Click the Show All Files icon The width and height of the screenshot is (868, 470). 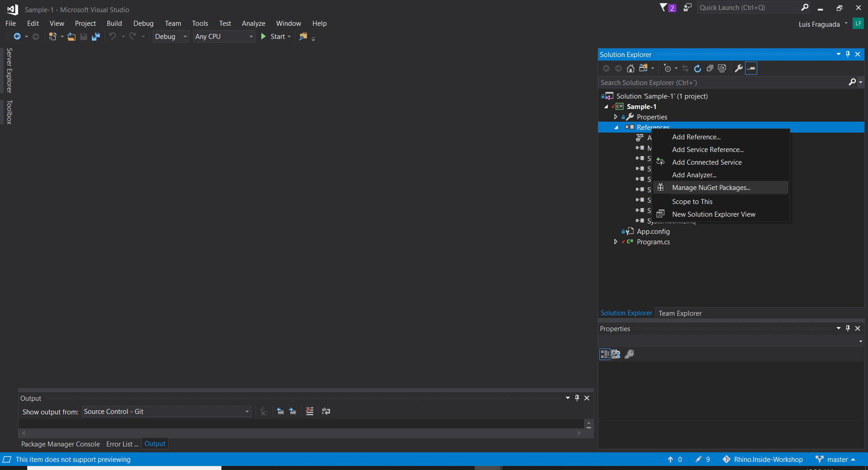click(722, 68)
